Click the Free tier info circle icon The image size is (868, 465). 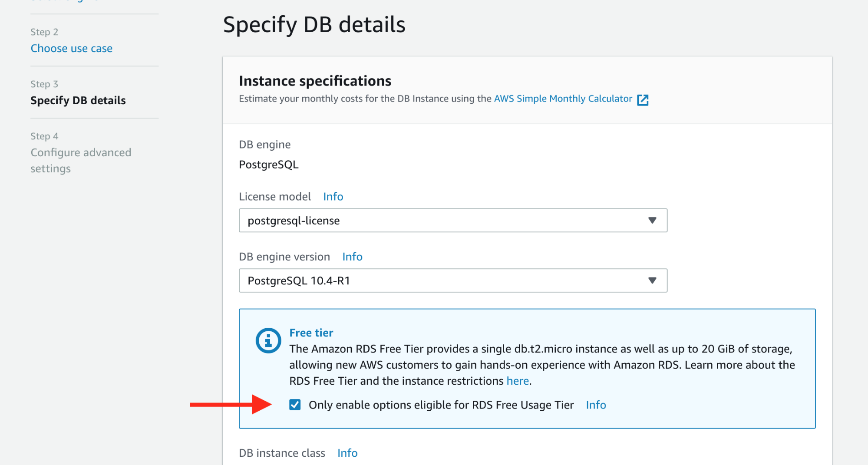click(268, 340)
